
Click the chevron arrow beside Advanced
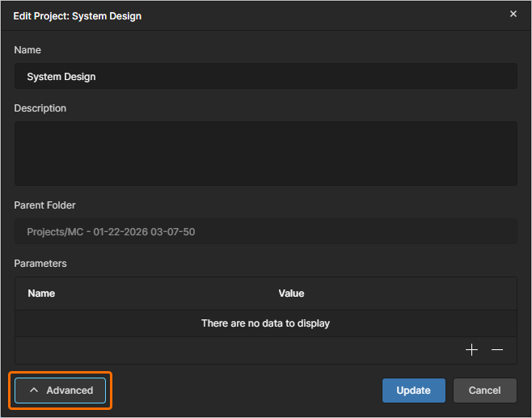34,391
